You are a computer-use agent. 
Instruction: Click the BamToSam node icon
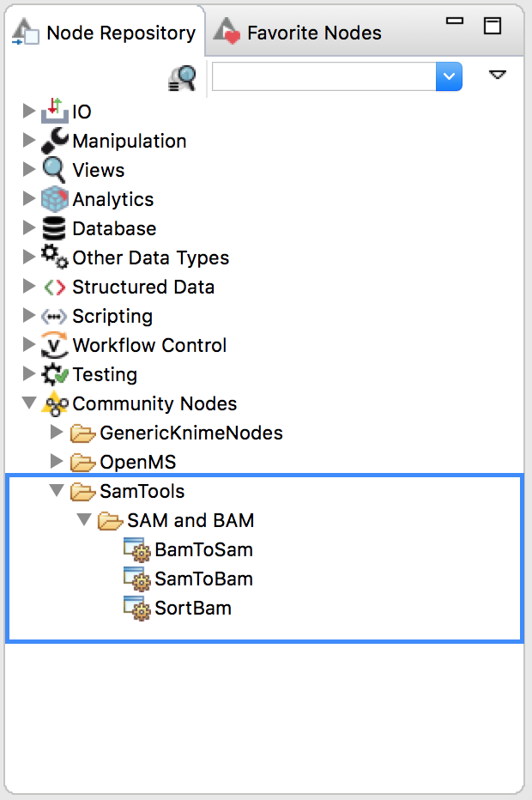coord(137,549)
